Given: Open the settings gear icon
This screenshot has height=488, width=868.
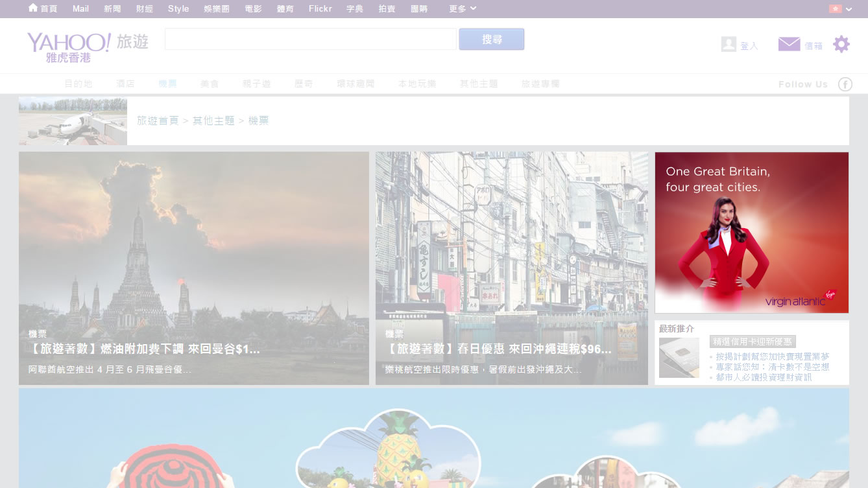Looking at the screenshot, I should pos(841,44).
